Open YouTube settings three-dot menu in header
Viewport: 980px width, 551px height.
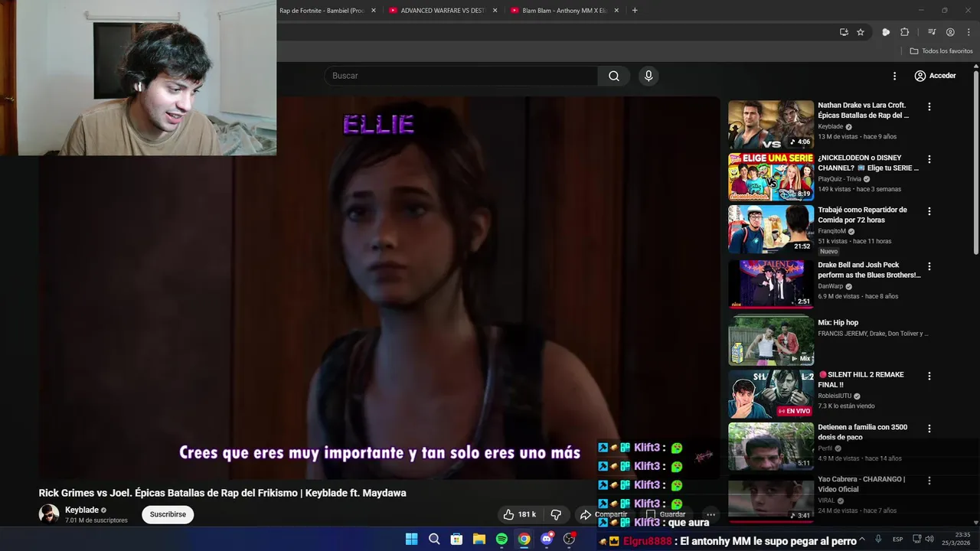(894, 76)
